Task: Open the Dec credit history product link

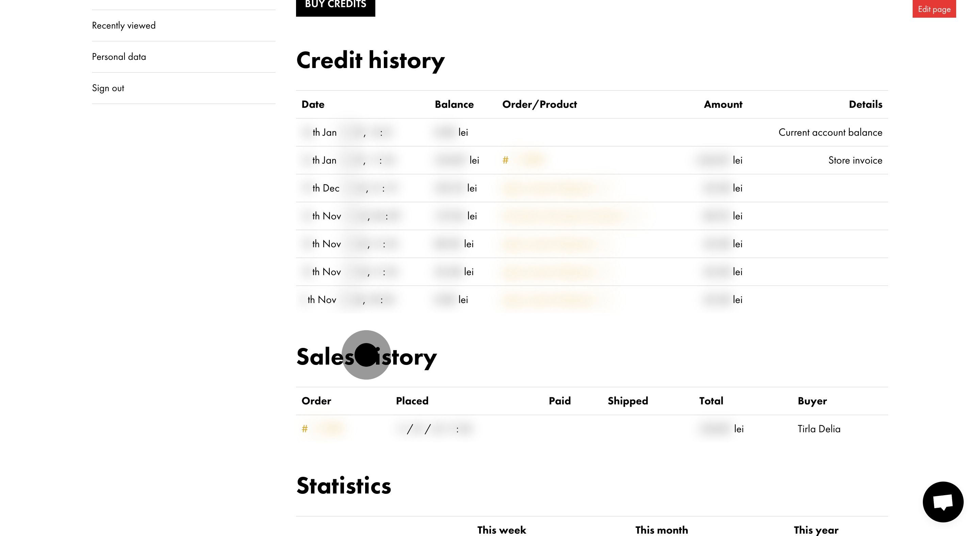Action: coord(548,188)
